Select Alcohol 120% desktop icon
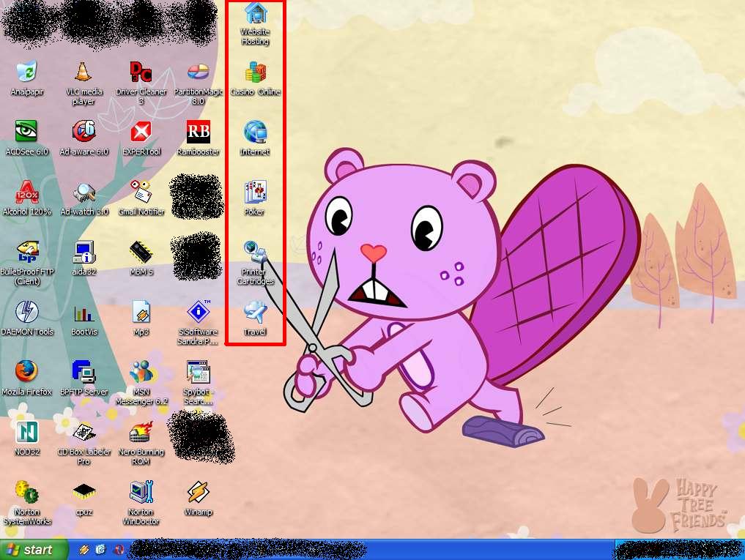Viewport: 745px width, 560px height. [x=26, y=192]
